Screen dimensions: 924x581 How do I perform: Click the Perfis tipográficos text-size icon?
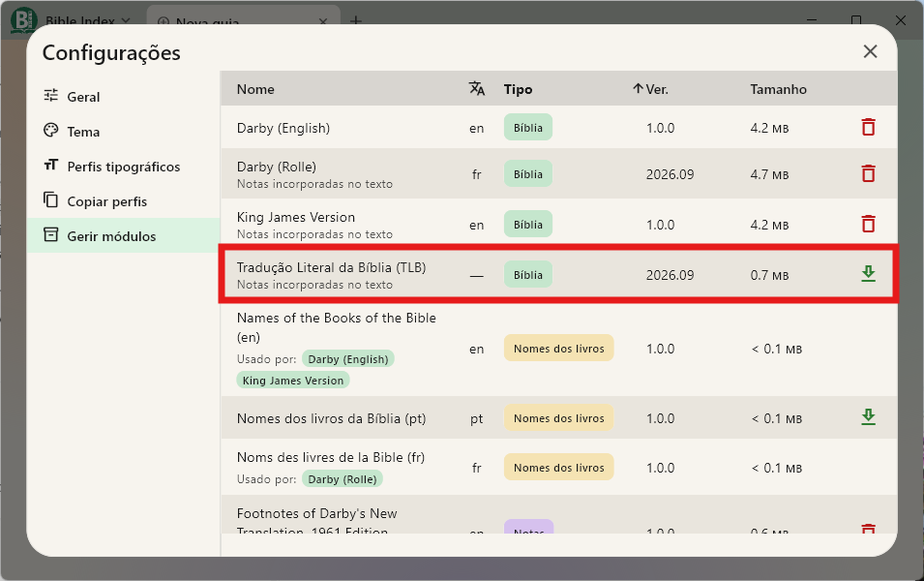51,165
